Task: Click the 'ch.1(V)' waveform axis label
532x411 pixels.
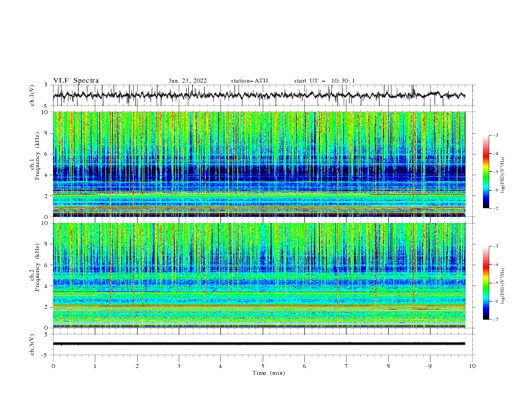Action: tap(32, 95)
